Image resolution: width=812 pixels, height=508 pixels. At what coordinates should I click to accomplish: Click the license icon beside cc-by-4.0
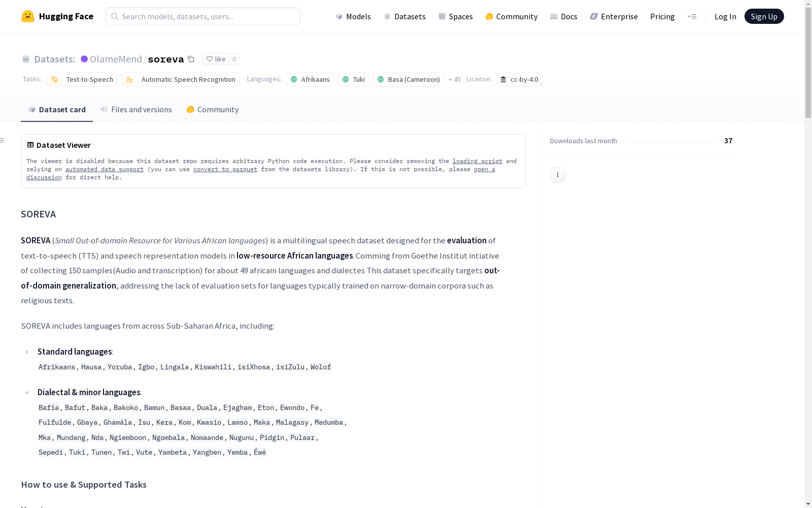click(503, 79)
